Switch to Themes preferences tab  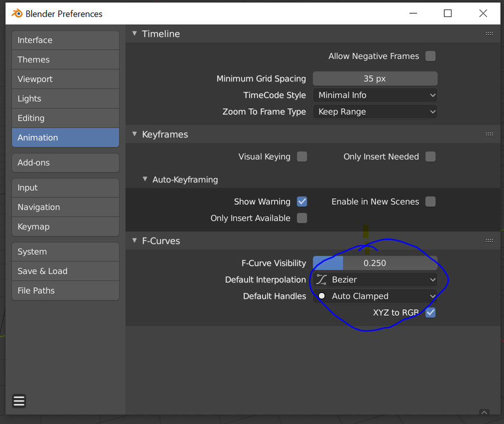66,60
